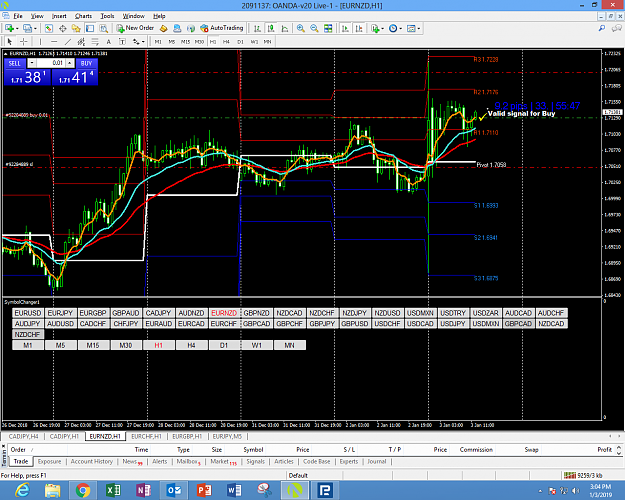Switch chart to candlesticks icon
Viewport: 625px width, 500px height.
click(271, 28)
